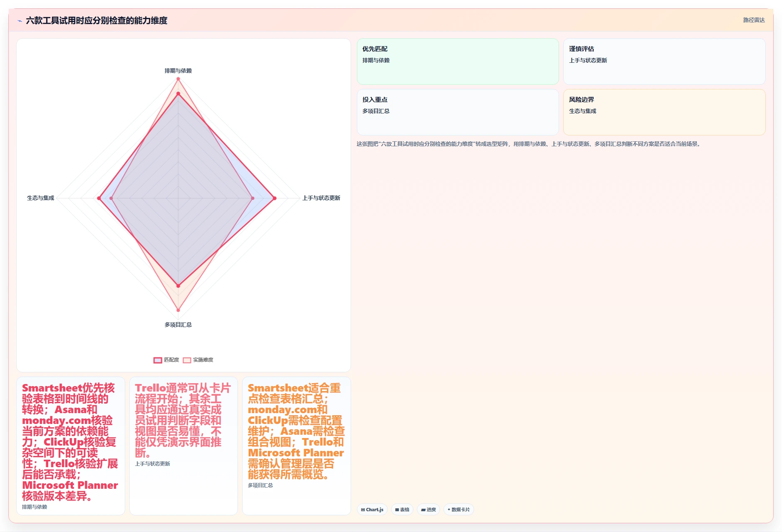Click the 优先匹配 card heading

(x=375, y=49)
